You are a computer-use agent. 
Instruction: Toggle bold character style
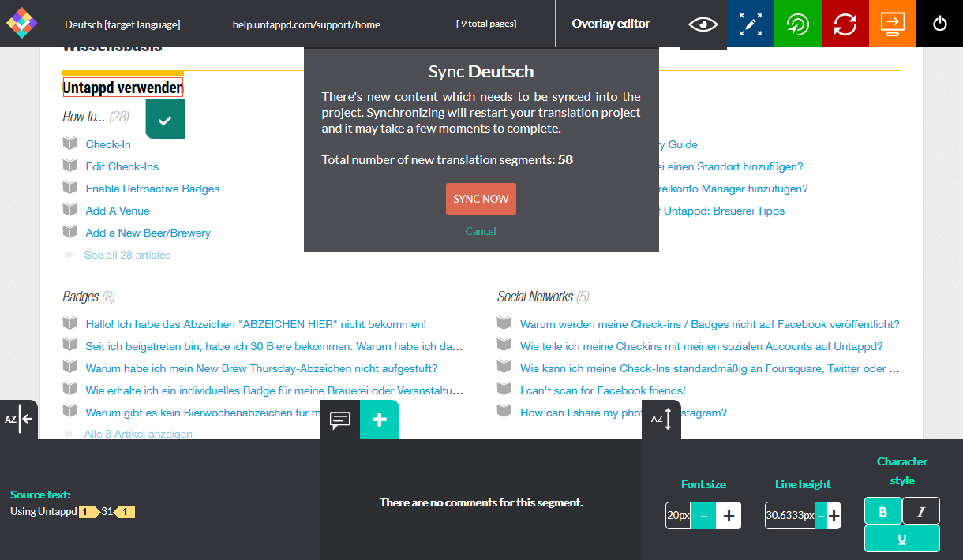pos(883,511)
